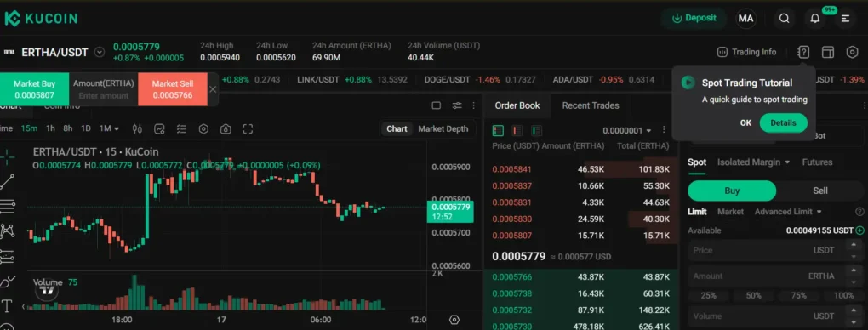The width and height of the screenshot is (868, 330).
Task: Show bids-only order book view
Action: coord(536,131)
